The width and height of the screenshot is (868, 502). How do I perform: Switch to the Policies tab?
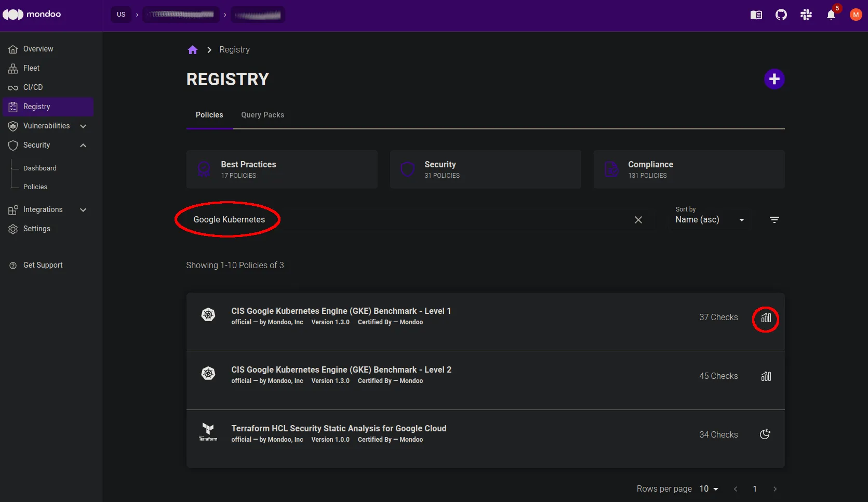click(x=209, y=115)
